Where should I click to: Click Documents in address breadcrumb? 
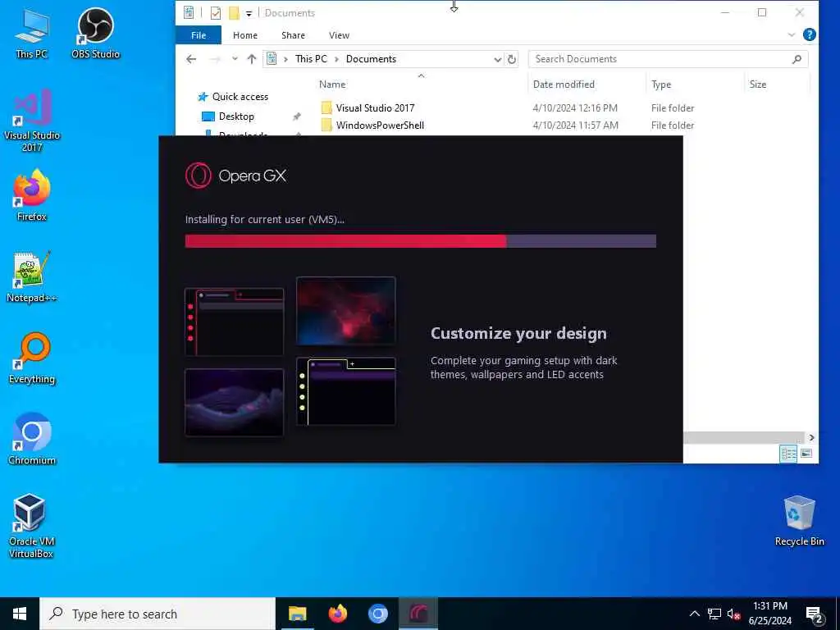[x=371, y=59]
